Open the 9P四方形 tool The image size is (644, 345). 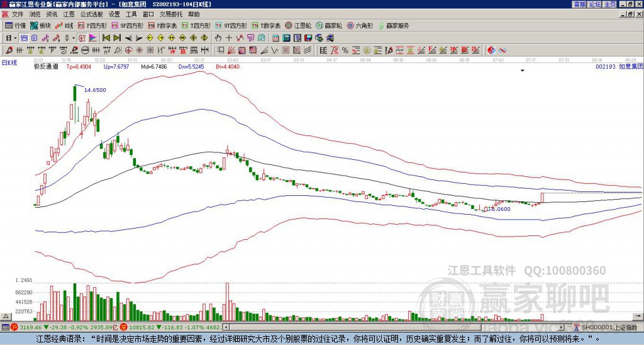(x=128, y=25)
